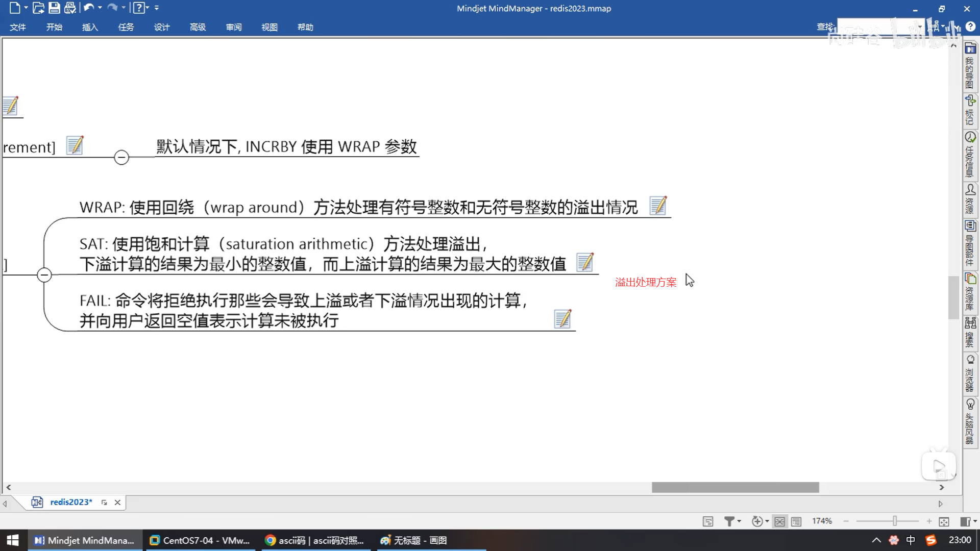Click the Undo arrow icon
The width and height of the screenshot is (980, 551).
pos(89,8)
